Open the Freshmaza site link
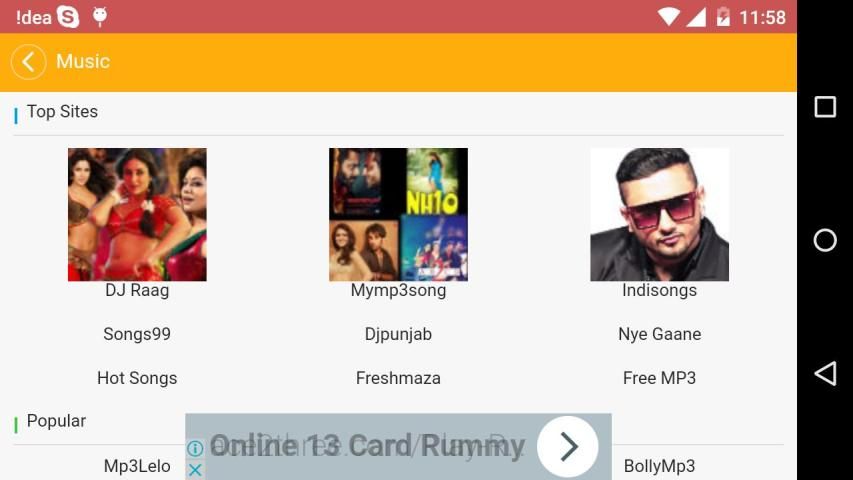 [x=398, y=378]
